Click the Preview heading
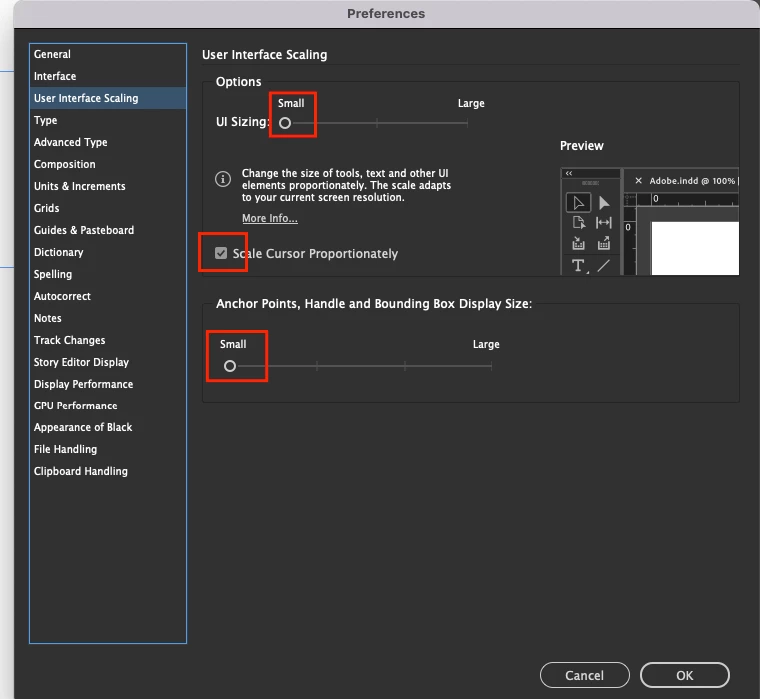Screen dimensions: 760x699 [x=582, y=146]
